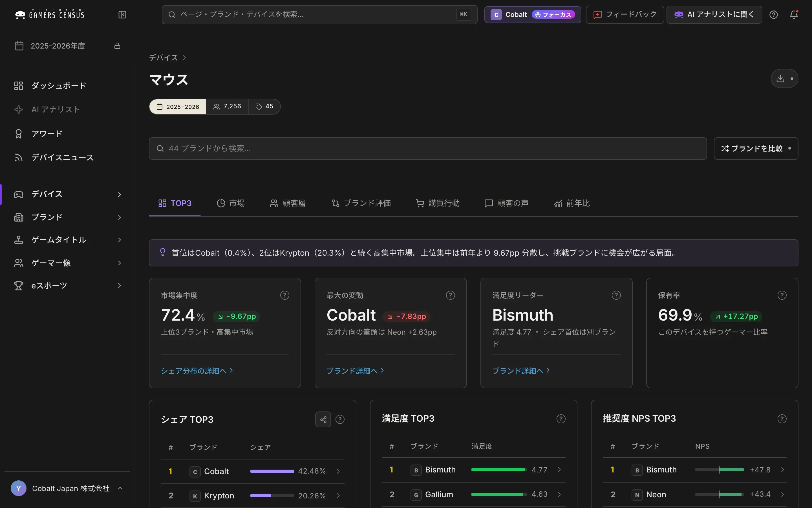Click the share icon in シェア TOP3
812x508 pixels.
[x=323, y=419]
